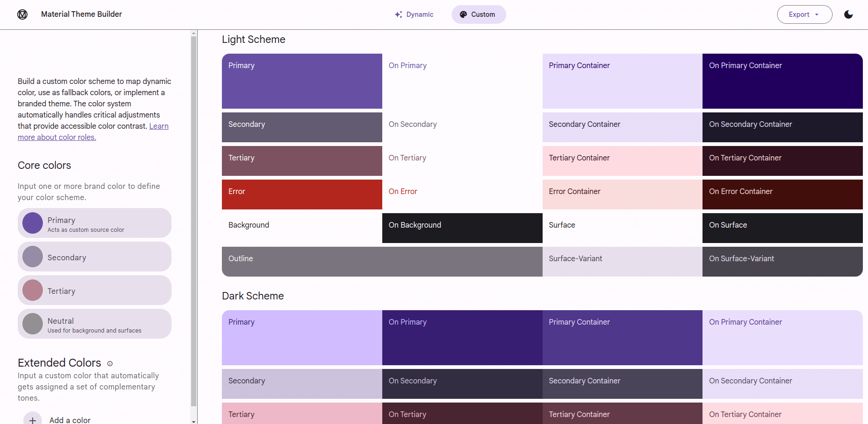Pick the Secondary core color circle

33,257
